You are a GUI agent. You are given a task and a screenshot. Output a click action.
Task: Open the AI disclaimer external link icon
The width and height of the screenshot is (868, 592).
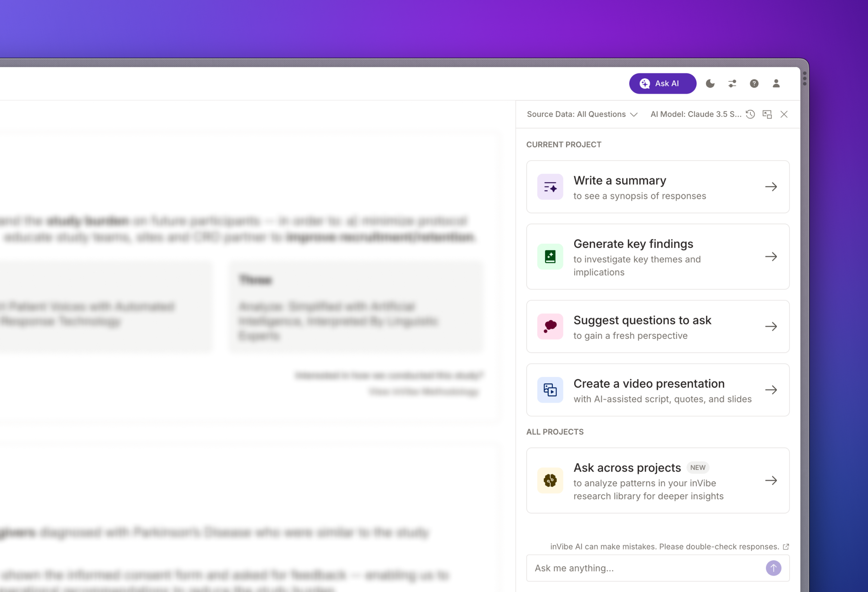tap(786, 546)
